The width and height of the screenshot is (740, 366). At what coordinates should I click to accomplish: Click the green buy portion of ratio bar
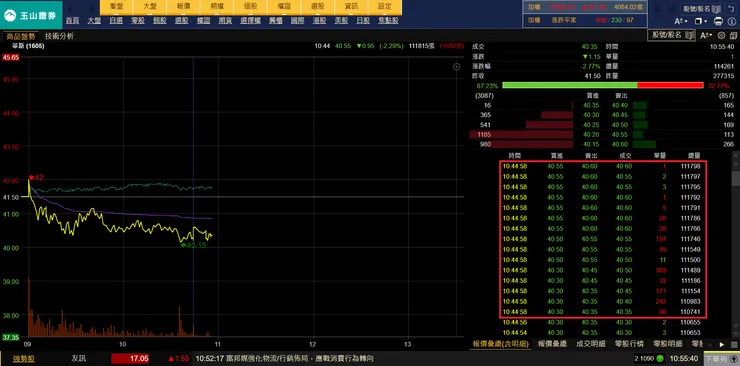570,85
